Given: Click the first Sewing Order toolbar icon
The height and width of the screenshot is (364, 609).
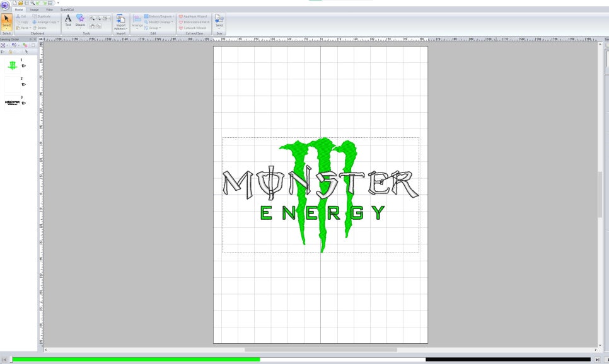Looking at the screenshot, I should tap(4, 45).
